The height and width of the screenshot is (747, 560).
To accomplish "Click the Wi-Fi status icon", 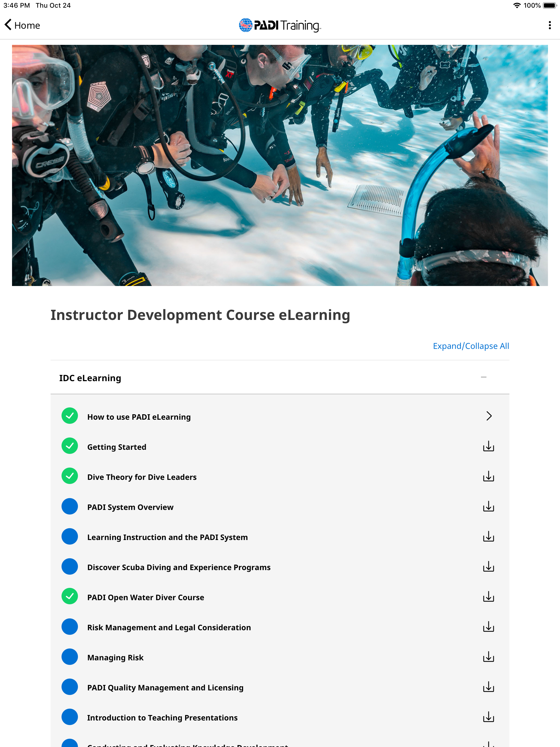I will coord(517,5).
